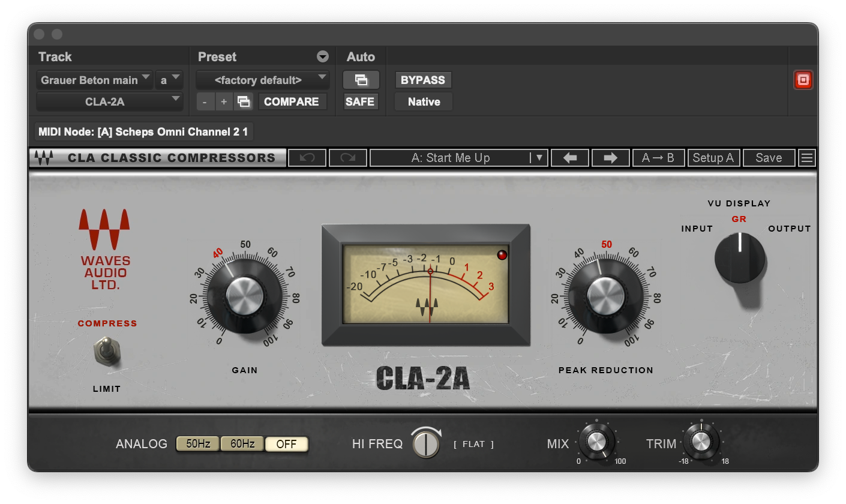Click the COMPARE button

292,101
